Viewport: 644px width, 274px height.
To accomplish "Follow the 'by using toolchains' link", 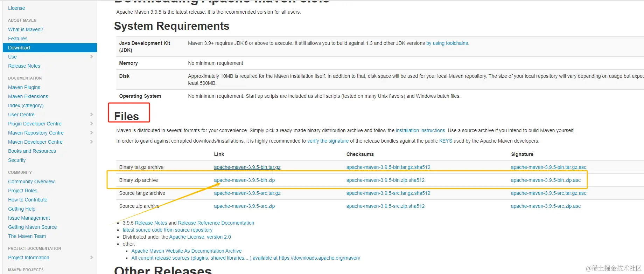I will click(447, 43).
